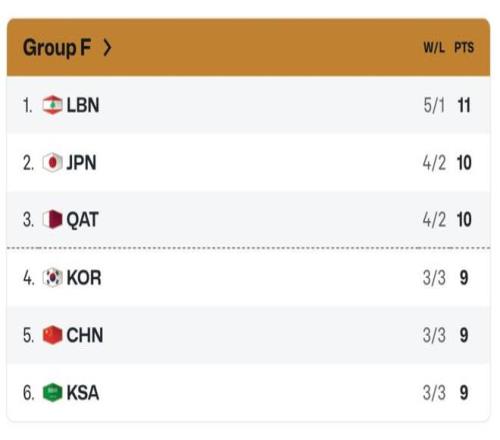Click the Saudi Arabia flag icon
This screenshot has width=500, height=440.
[x=52, y=392]
